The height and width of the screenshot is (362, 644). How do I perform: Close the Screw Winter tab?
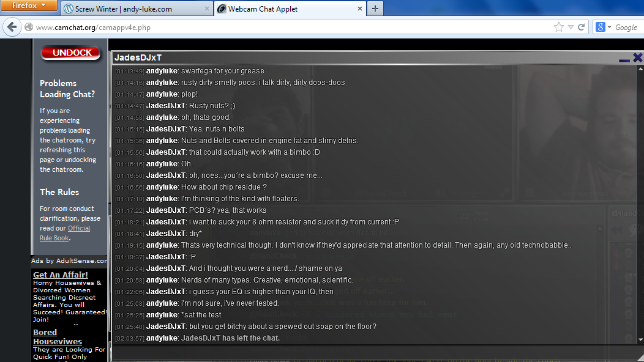click(x=206, y=9)
